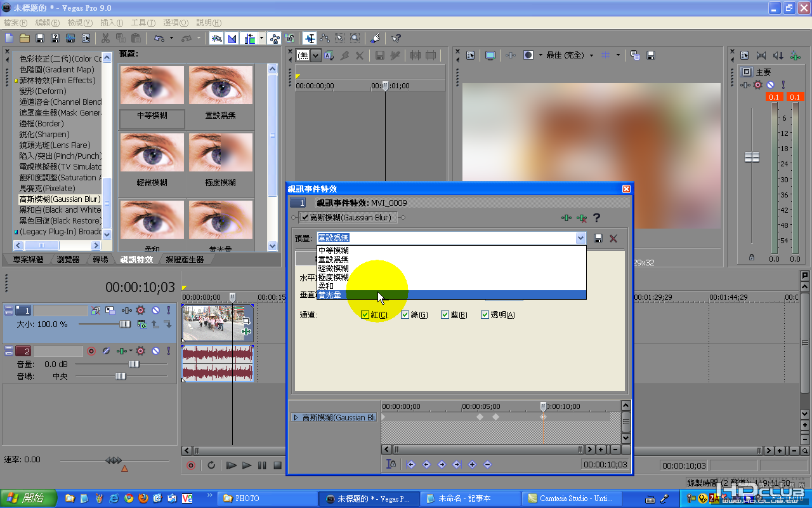The height and width of the screenshot is (508, 812).
Task: Expand Gaussian Blur keyframe track arrow
Action: coord(296,418)
